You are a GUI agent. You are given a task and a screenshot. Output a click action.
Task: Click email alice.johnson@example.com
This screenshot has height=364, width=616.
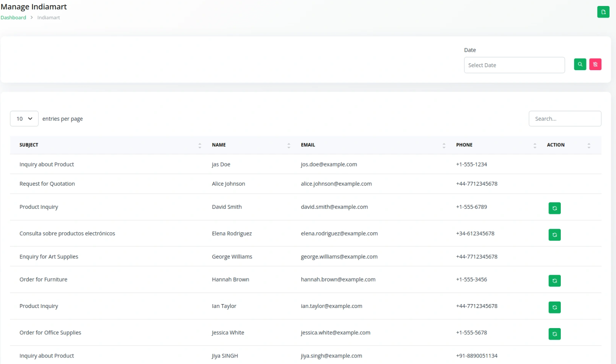(336, 184)
